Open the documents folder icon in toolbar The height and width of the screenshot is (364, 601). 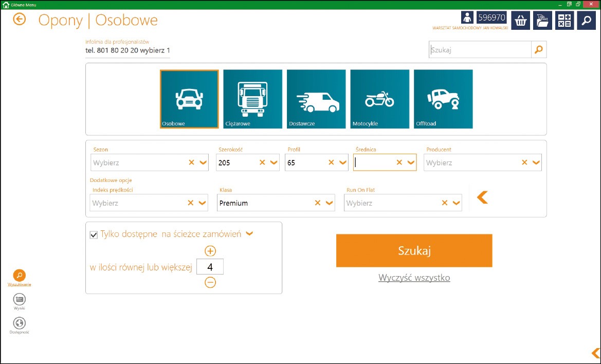click(x=542, y=20)
